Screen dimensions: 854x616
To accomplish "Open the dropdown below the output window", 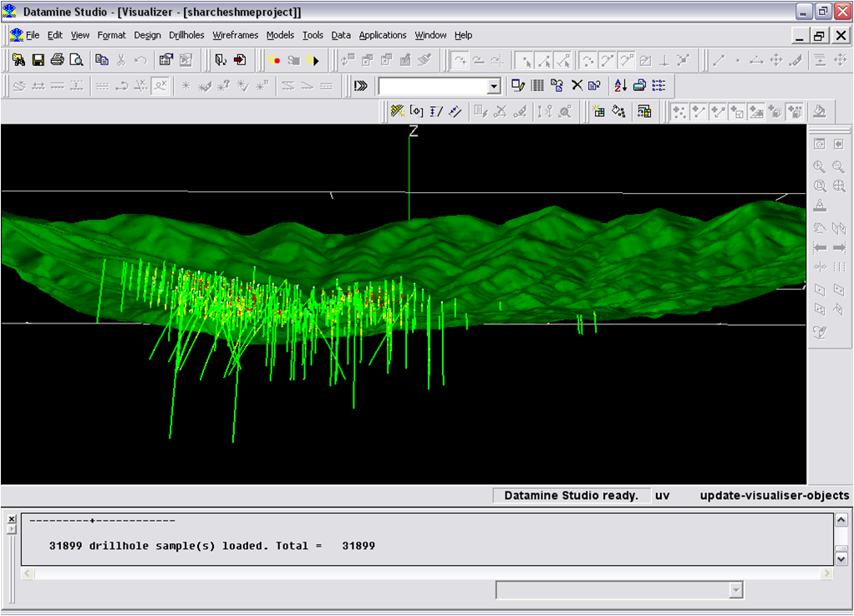I will point(735,591).
